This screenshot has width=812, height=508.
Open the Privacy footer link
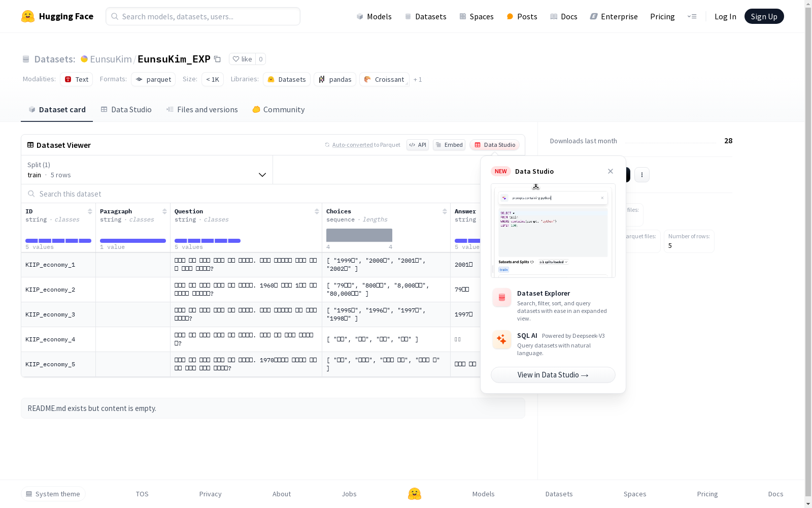(x=211, y=494)
